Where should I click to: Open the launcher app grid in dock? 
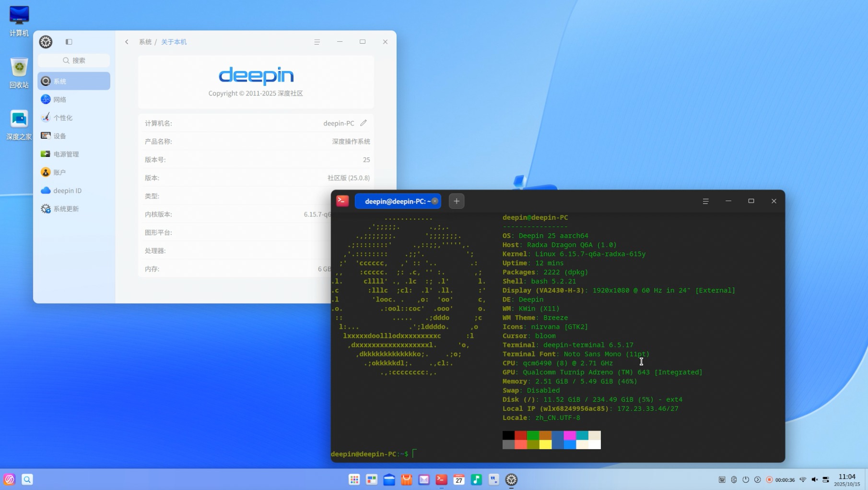(x=354, y=479)
